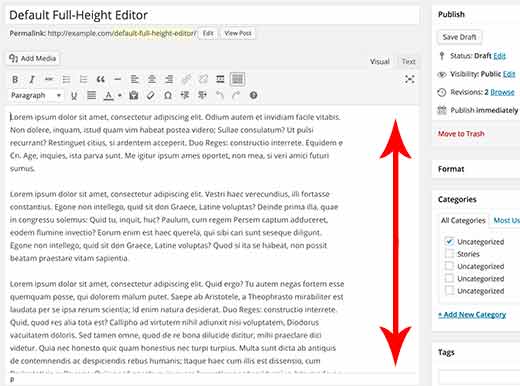Browse the post revisions
This screenshot has height=386, width=520.
click(x=502, y=92)
